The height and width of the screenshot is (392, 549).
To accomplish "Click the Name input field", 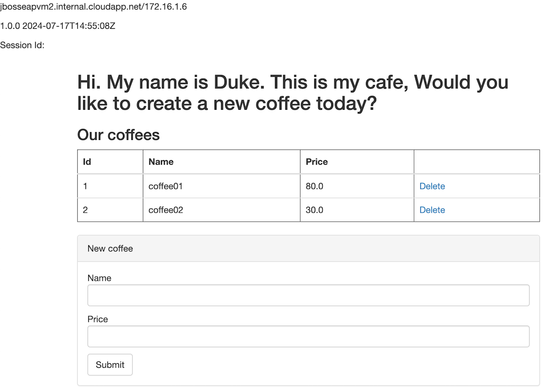I will (308, 295).
